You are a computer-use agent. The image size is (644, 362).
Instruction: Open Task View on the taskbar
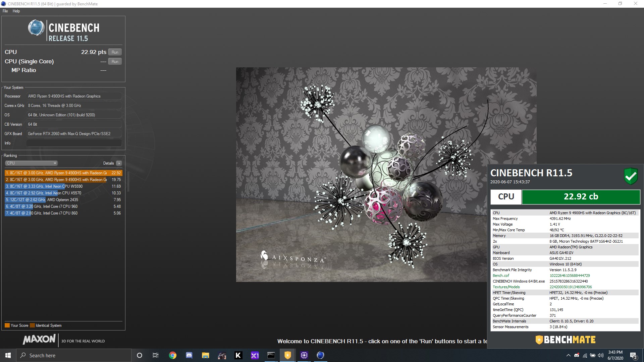[x=156, y=355]
